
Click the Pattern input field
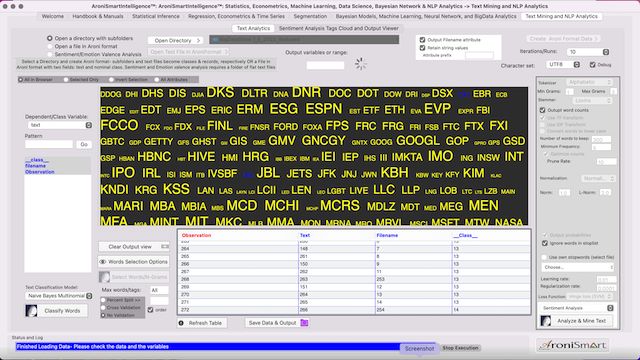coord(49,144)
